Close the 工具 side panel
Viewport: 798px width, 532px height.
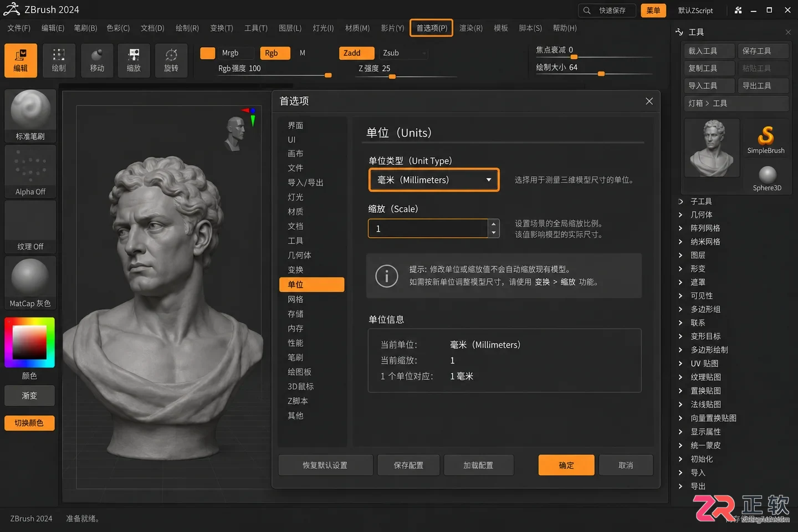point(788,32)
